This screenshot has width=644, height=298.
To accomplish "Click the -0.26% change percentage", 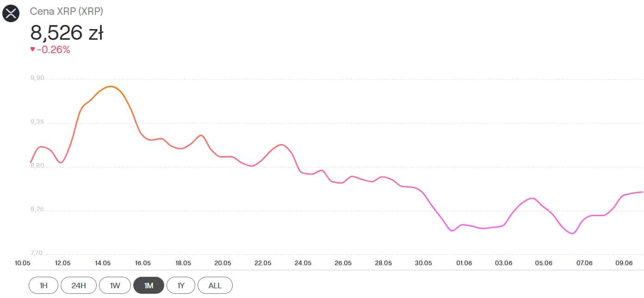I will [x=54, y=50].
